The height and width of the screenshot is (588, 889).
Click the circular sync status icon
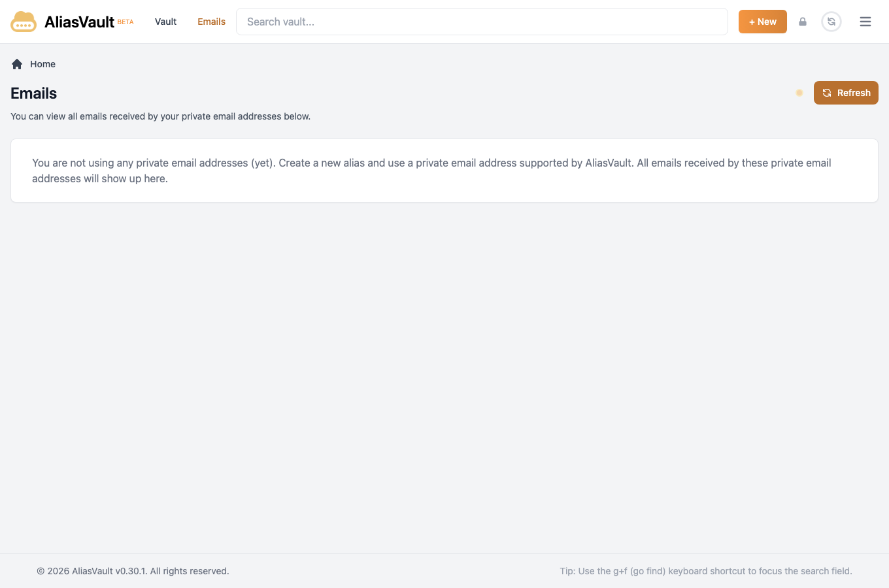(x=831, y=22)
